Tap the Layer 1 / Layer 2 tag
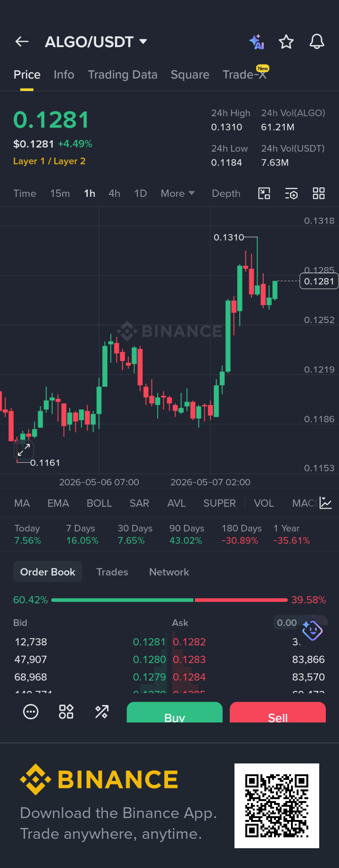Screen dimensions: 339x868 49,161
